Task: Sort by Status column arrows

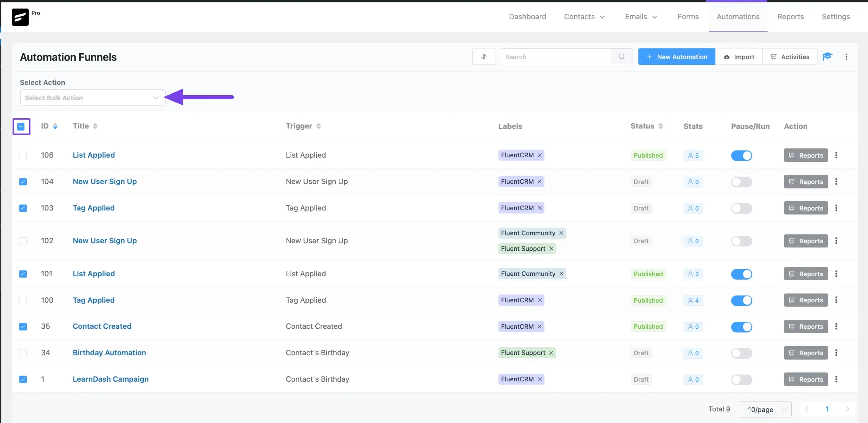Action: click(x=660, y=126)
